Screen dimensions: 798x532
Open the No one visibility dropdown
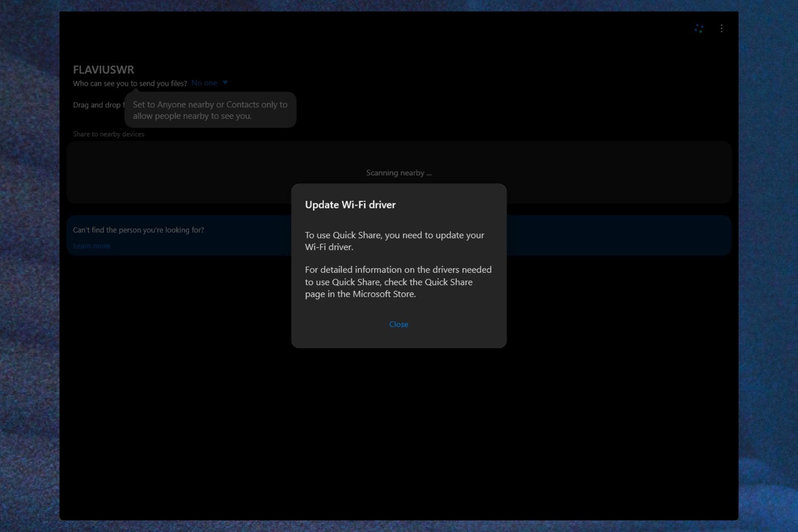click(x=209, y=83)
